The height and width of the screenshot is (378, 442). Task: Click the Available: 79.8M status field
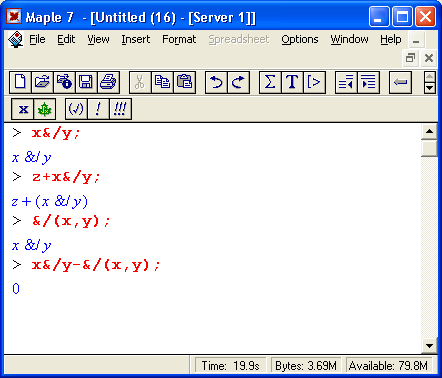click(x=389, y=366)
